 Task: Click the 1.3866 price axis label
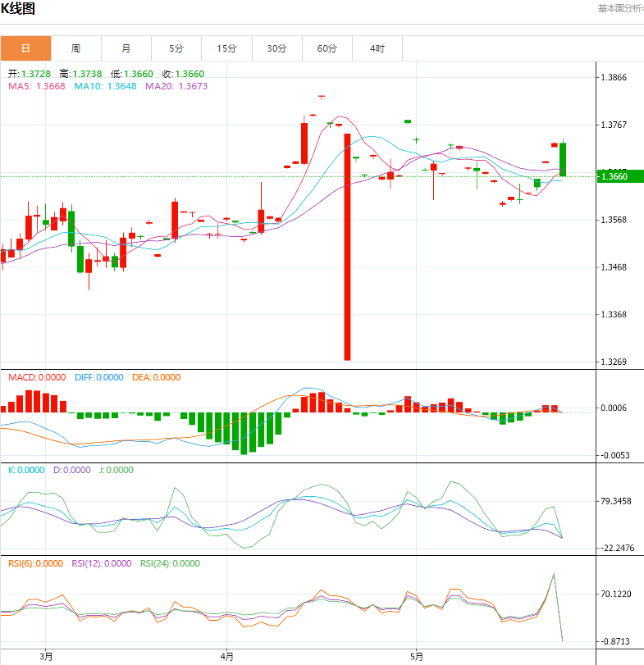click(x=614, y=77)
